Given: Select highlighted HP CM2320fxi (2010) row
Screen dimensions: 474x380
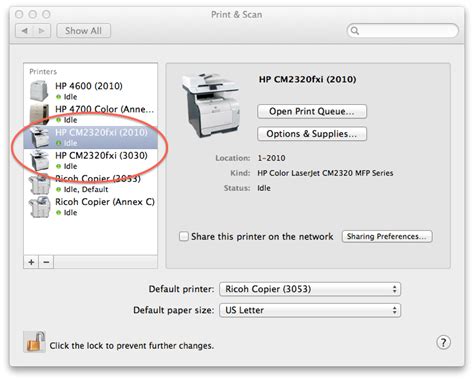Looking at the screenshot, I should point(91,137).
